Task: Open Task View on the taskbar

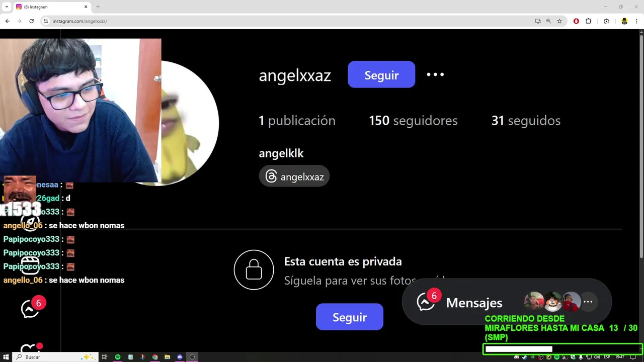Action: [105, 357]
